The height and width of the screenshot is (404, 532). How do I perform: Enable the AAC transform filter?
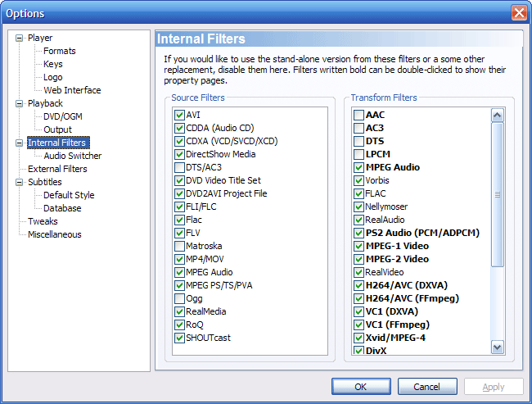tap(359, 115)
